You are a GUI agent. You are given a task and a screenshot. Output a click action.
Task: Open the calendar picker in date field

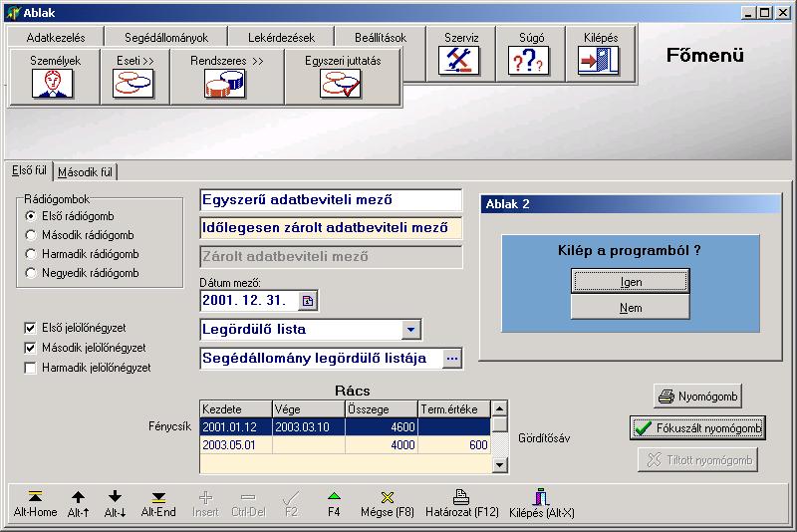click(308, 301)
